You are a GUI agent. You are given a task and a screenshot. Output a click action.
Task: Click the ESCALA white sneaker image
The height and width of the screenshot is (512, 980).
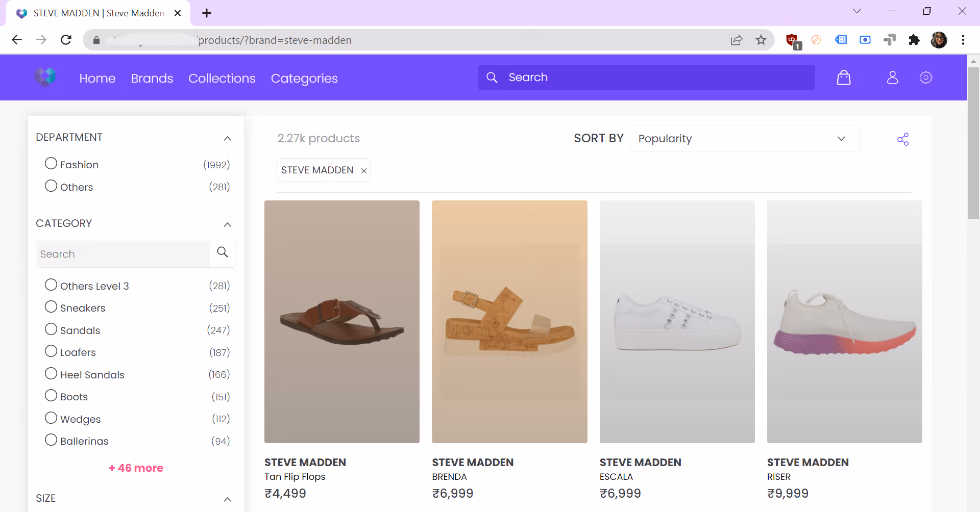pos(677,321)
